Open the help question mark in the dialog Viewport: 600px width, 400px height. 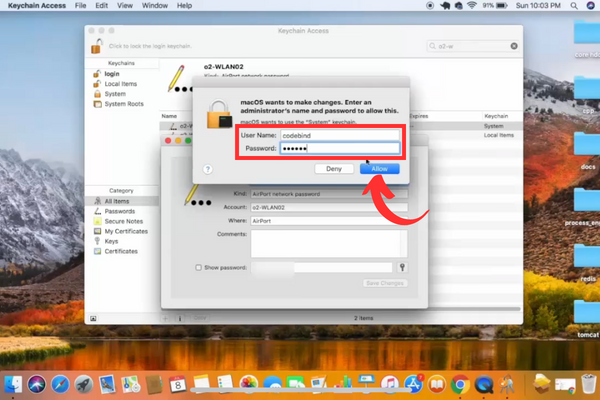[208, 169]
